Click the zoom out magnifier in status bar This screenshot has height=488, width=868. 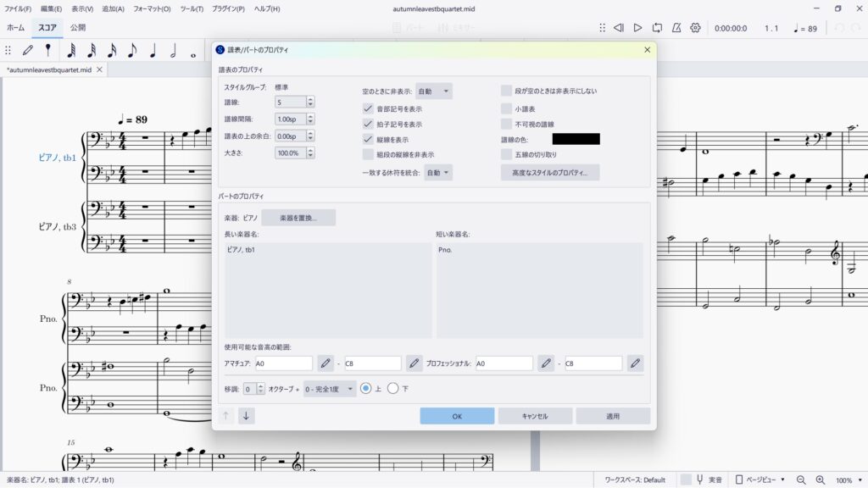[x=801, y=480]
